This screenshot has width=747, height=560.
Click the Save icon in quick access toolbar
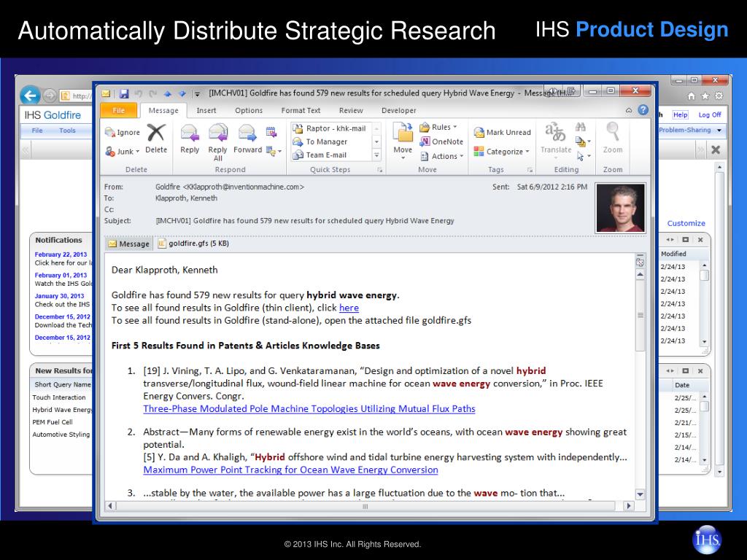coord(124,93)
